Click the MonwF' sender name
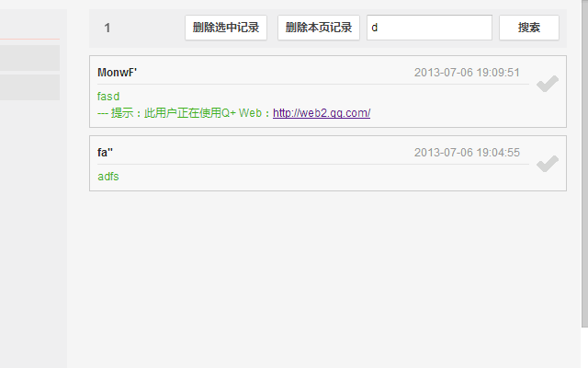 click(x=117, y=73)
